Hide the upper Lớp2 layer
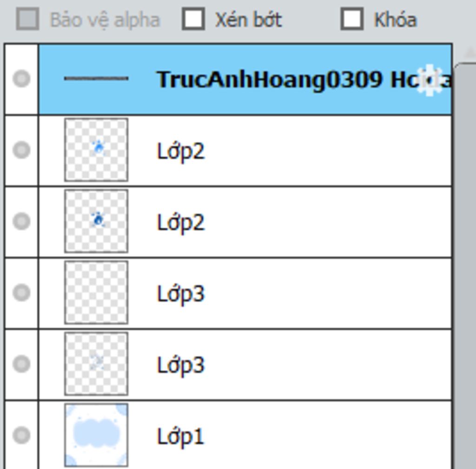476x469 pixels. coord(21,150)
